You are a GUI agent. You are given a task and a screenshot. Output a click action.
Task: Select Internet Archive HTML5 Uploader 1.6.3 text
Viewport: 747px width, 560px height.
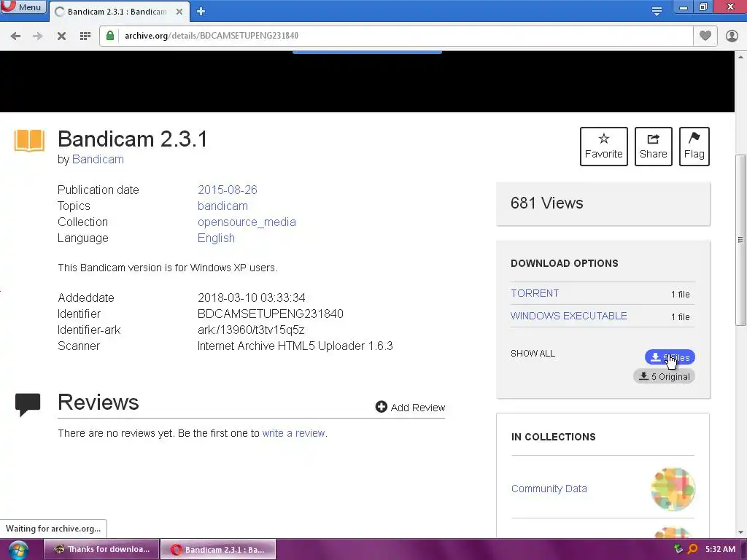tap(295, 346)
